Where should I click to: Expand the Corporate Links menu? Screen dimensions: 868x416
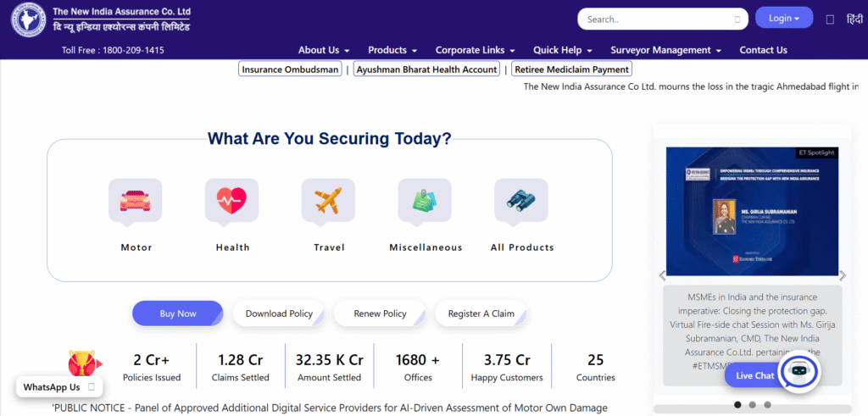click(x=476, y=50)
